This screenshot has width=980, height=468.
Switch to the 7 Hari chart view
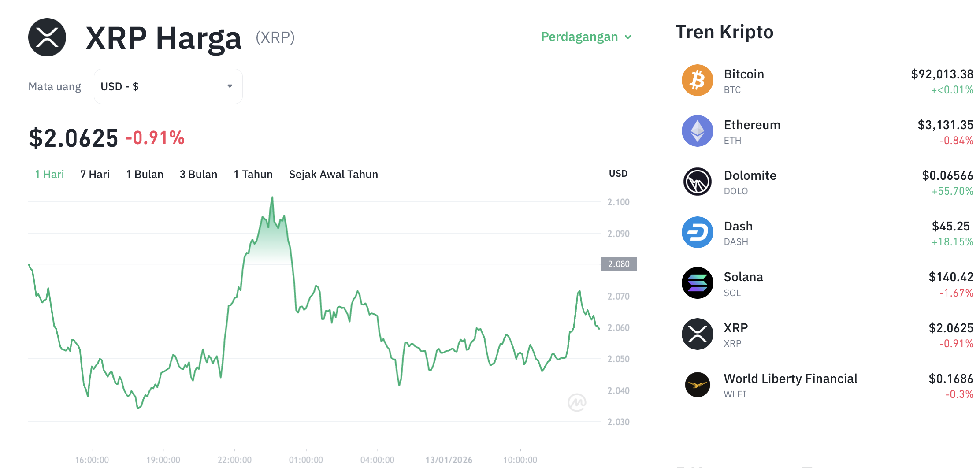[95, 174]
